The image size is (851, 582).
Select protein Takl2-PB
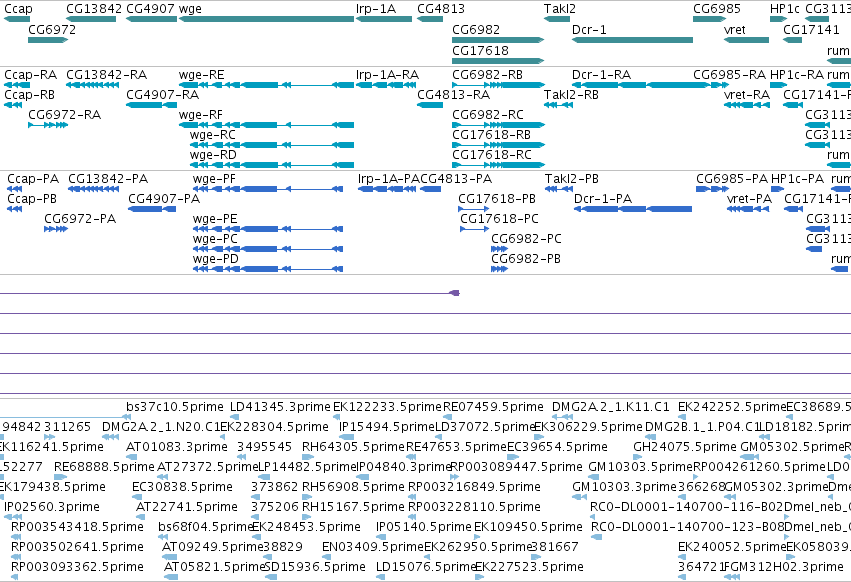[x=559, y=189]
